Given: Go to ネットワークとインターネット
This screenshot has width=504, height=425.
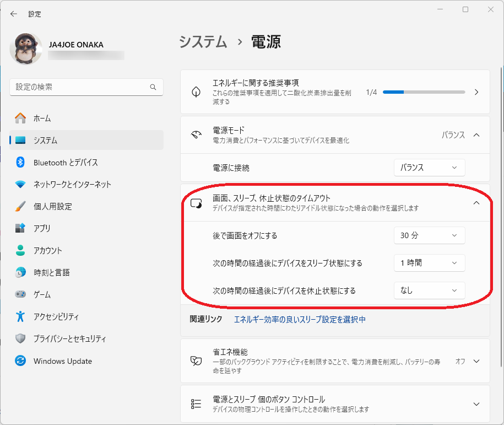Looking at the screenshot, I should coord(86,184).
